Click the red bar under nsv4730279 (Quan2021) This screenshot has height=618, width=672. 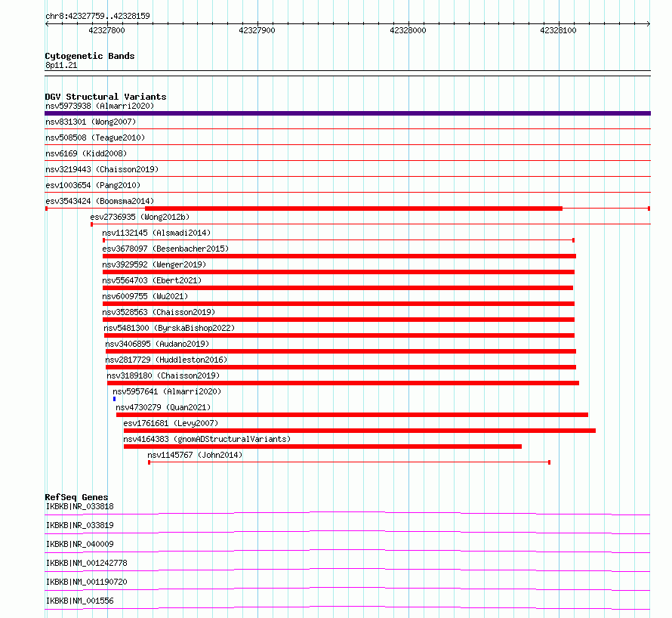(352, 415)
